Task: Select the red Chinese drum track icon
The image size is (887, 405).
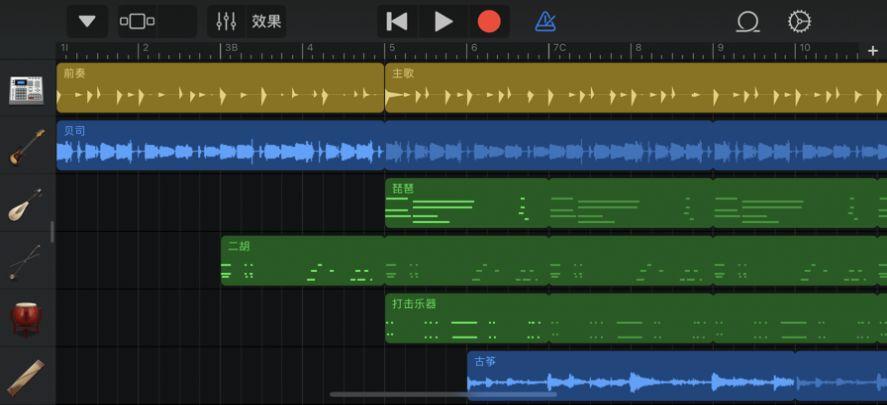Action: (27, 318)
